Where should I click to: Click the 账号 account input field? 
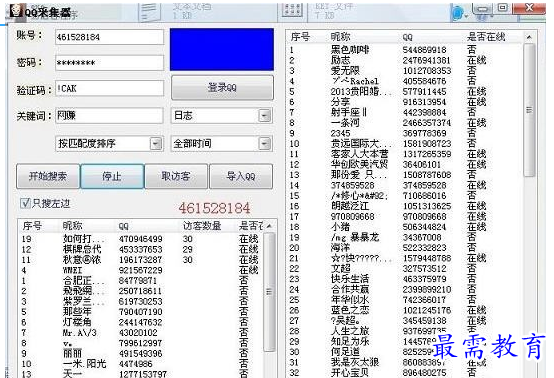click(110, 37)
